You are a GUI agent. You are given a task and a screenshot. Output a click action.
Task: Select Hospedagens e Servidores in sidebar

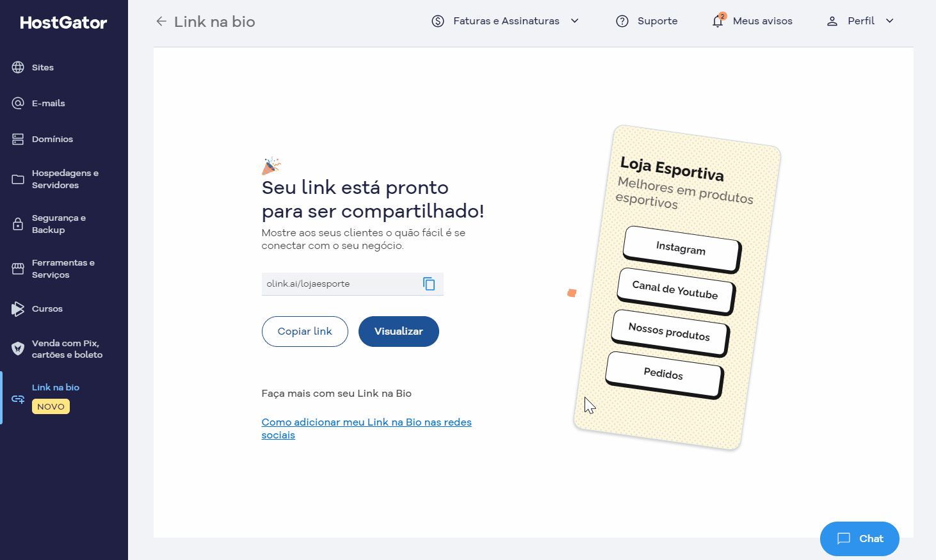click(x=64, y=179)
